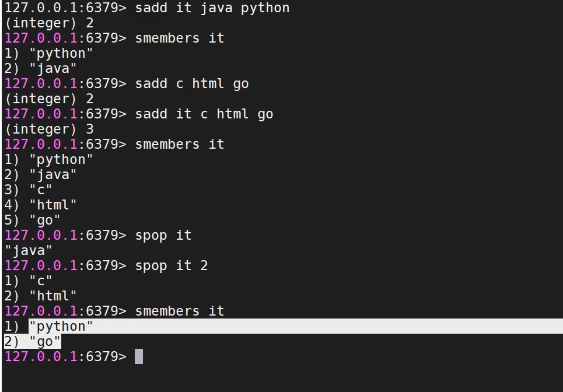The height and width of the screenshot is (392, 563).
Task: Click the blinking cursor block at the last prompt
Action: (x=139, y=356)
